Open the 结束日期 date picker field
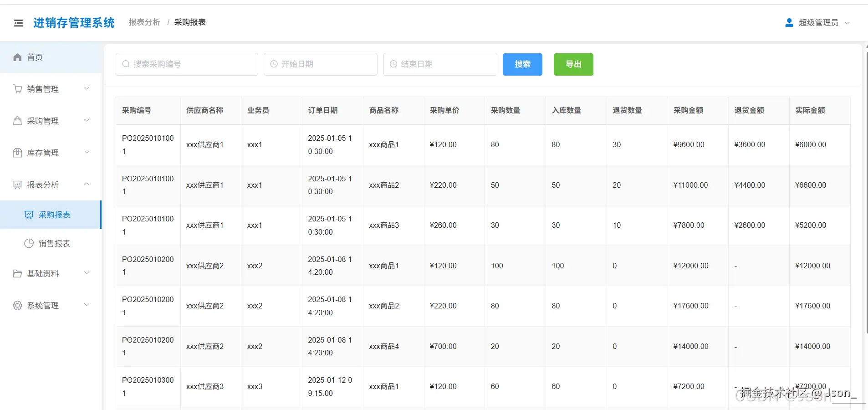868x410 pixels. [440, 64]
